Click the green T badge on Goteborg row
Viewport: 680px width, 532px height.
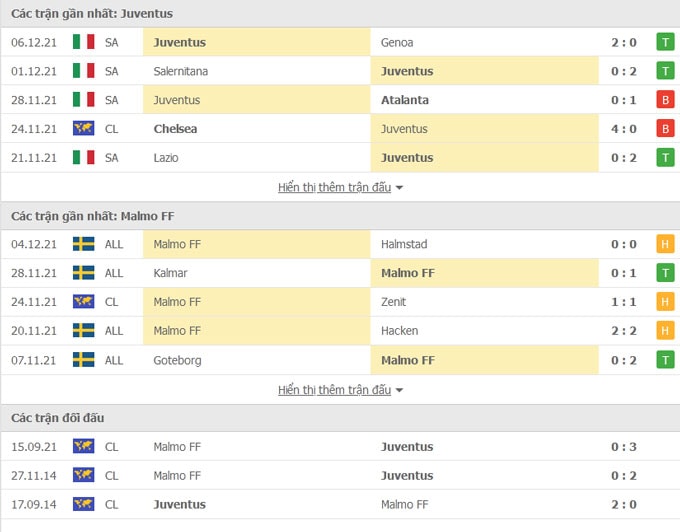(x=665, y=360)
